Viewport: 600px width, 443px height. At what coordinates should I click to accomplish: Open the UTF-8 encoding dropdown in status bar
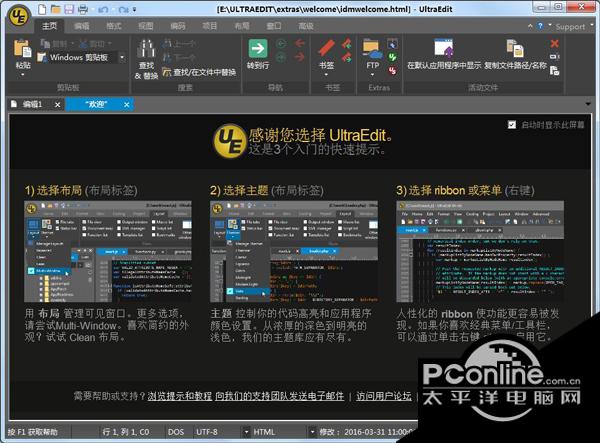(x=246, y=432)
